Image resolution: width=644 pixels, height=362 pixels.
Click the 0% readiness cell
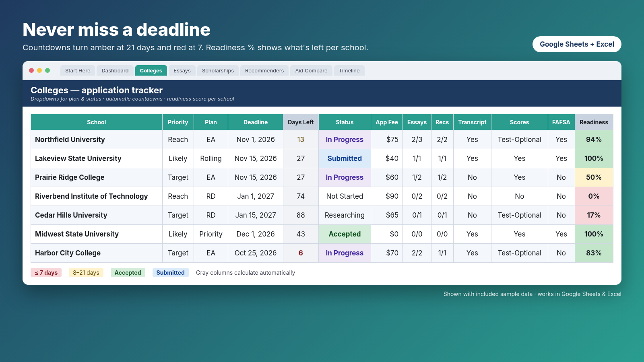click(594, 196)
